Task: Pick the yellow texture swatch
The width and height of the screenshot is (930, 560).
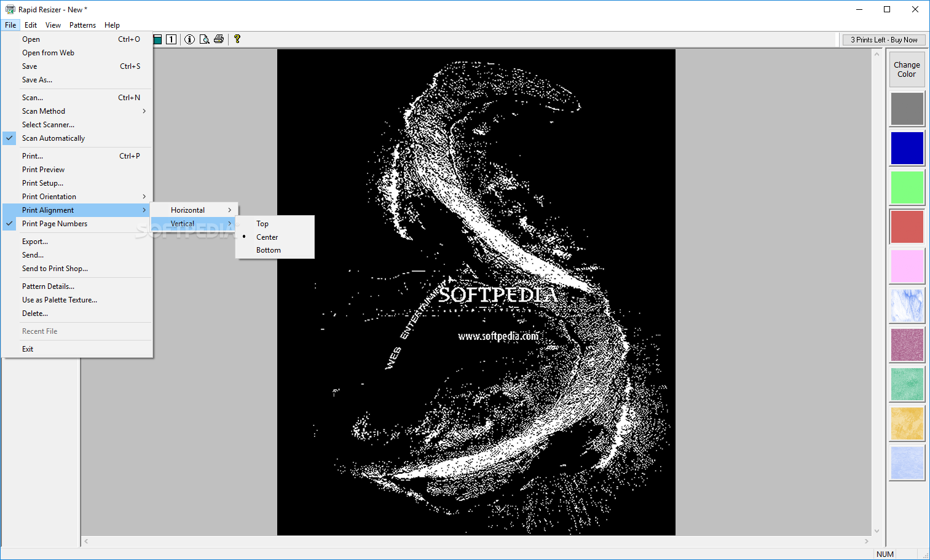Action: (x=907, y=424)
